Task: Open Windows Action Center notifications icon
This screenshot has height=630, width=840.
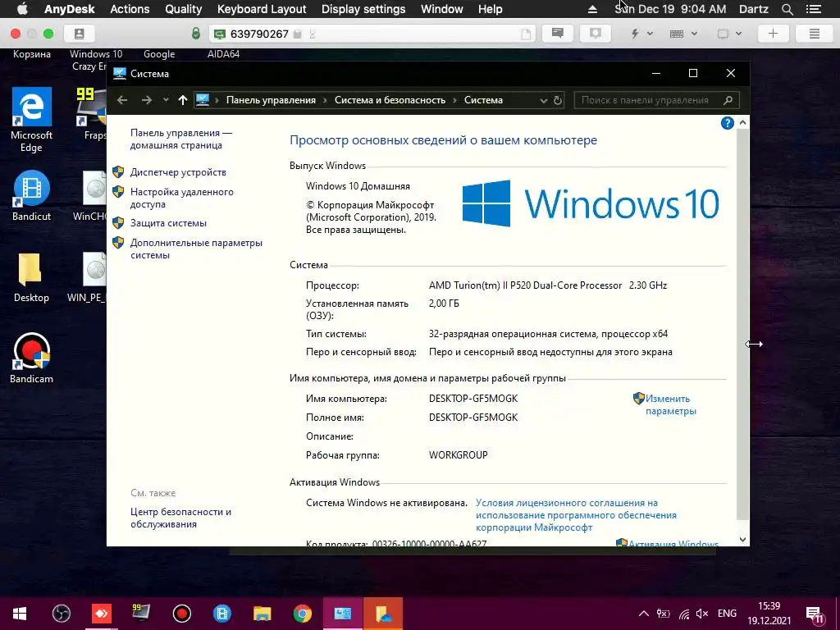Action: 816,614
